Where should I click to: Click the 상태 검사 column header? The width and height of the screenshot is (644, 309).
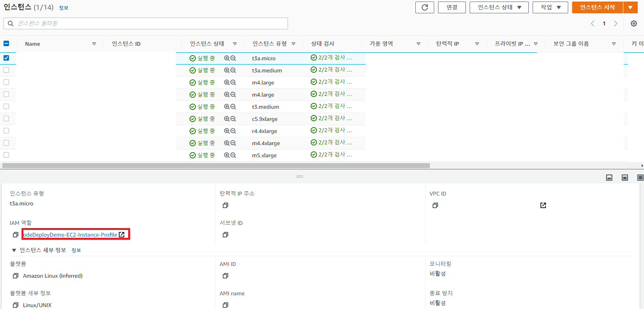[x=323, y=44]
